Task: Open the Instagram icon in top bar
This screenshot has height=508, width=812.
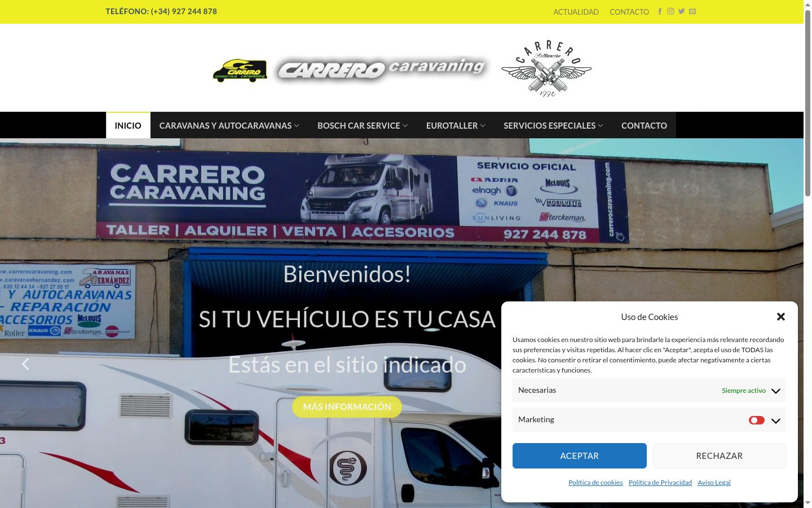Action: (x=670, y=11)
